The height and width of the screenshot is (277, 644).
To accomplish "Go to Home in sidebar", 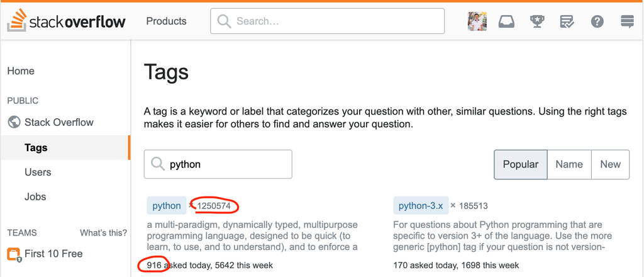I will tap(21, 71).
